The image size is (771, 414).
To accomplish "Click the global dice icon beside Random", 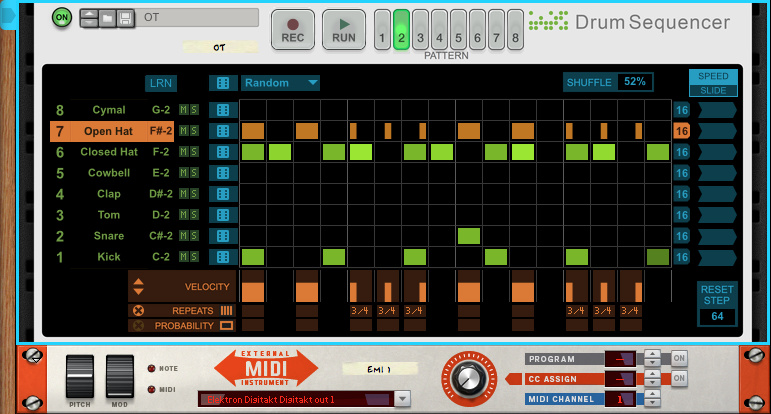I will [222, 83].
